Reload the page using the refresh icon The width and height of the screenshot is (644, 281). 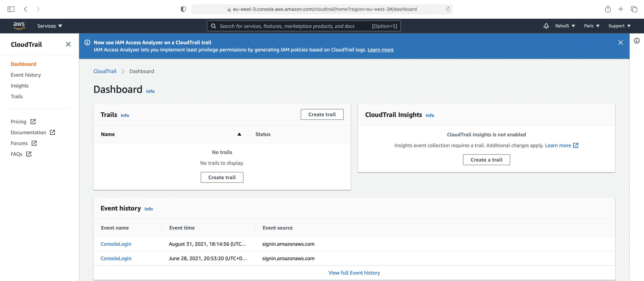[x=447, y=9]
